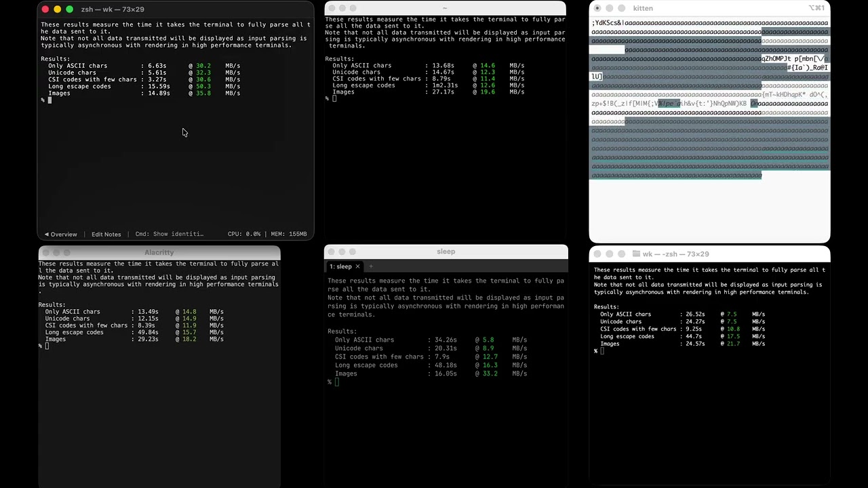Click the 1m2.31s Long escape codes time

click(x=445, y=85)
